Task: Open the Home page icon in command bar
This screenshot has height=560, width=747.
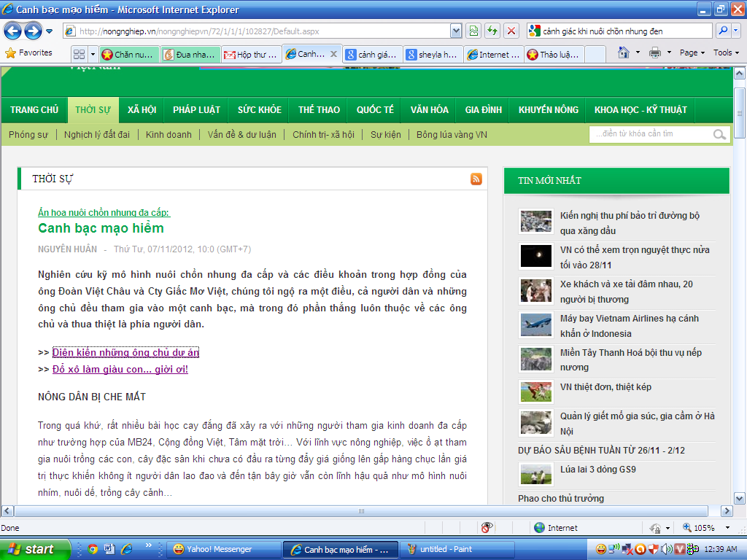Action: coord(624,52)
